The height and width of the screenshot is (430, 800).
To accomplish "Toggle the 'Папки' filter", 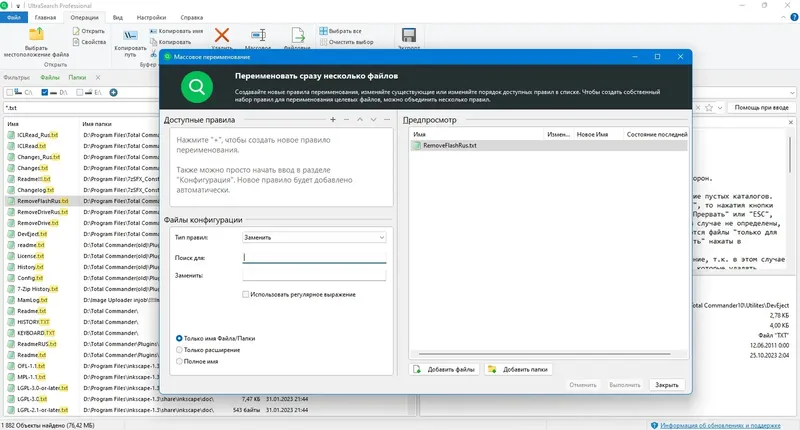I will coord(77,78).
